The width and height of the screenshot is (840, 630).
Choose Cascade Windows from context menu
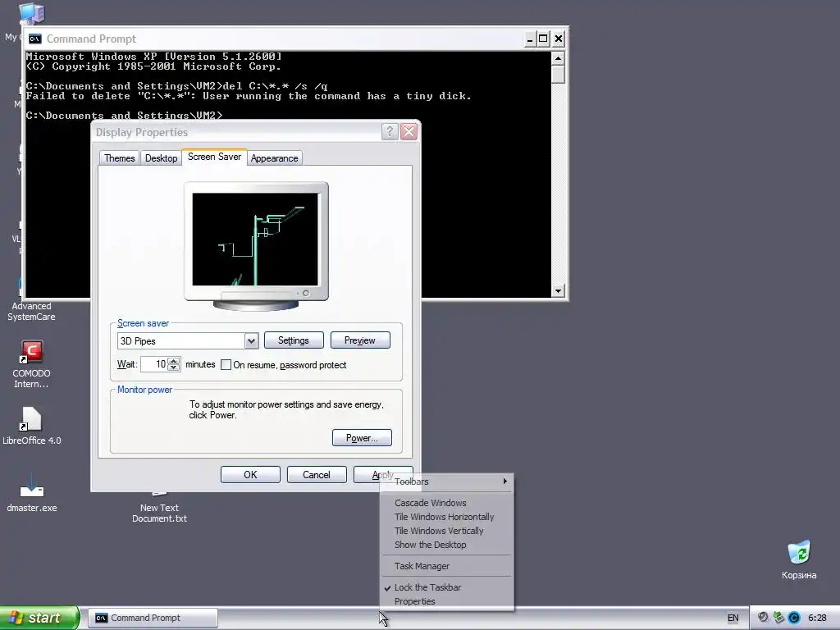(446, 503)
